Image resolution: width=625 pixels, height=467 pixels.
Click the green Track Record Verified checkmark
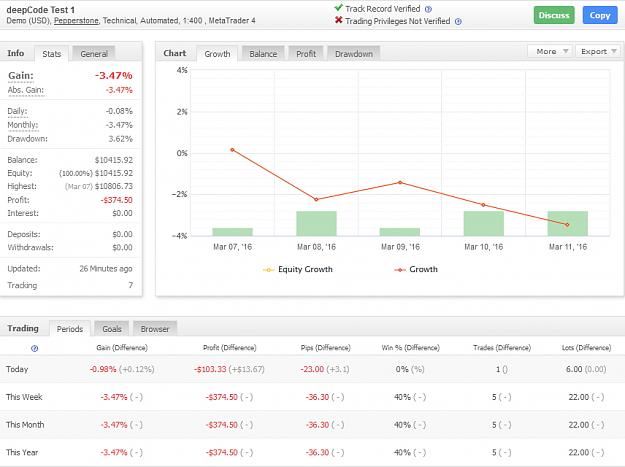(338, 8)
